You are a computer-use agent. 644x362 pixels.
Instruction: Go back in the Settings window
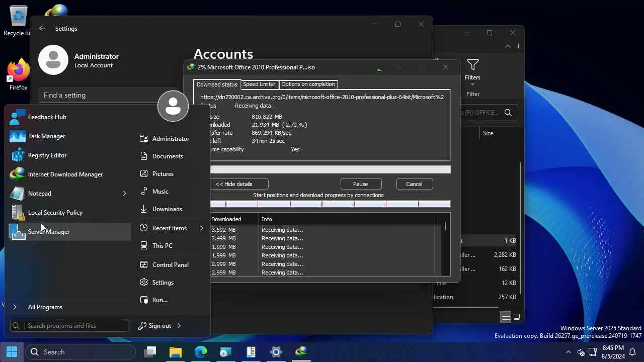42,29
